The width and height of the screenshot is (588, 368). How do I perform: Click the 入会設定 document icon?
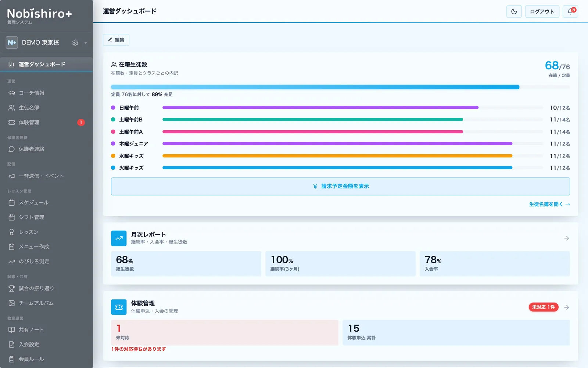[x=12, y=344]
